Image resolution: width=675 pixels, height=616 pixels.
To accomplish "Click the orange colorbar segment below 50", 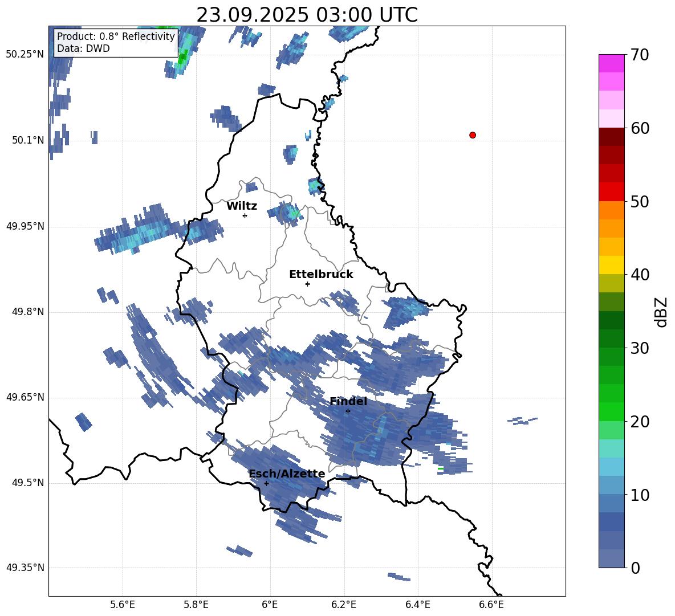I will [611, 210].
